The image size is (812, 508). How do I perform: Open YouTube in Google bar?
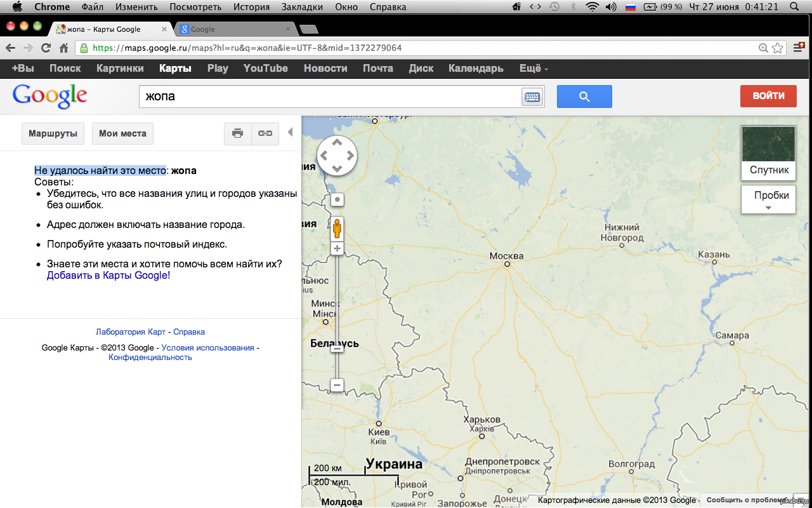click(x=266, y=69)
